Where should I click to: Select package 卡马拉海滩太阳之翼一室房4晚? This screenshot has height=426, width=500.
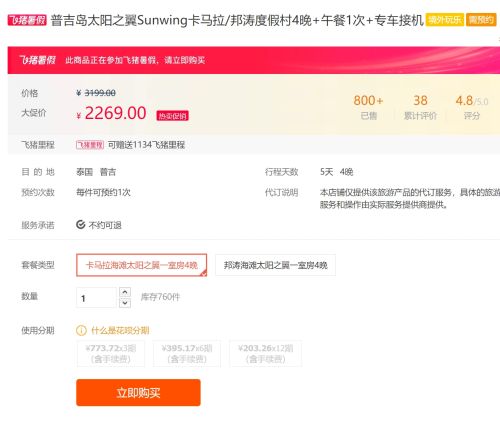coord(142,265)
